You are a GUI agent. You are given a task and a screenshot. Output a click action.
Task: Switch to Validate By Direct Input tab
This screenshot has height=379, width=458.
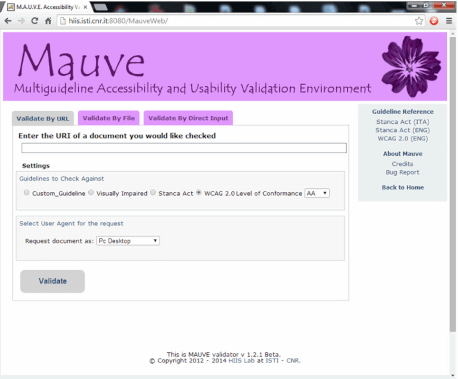[188, 118]
